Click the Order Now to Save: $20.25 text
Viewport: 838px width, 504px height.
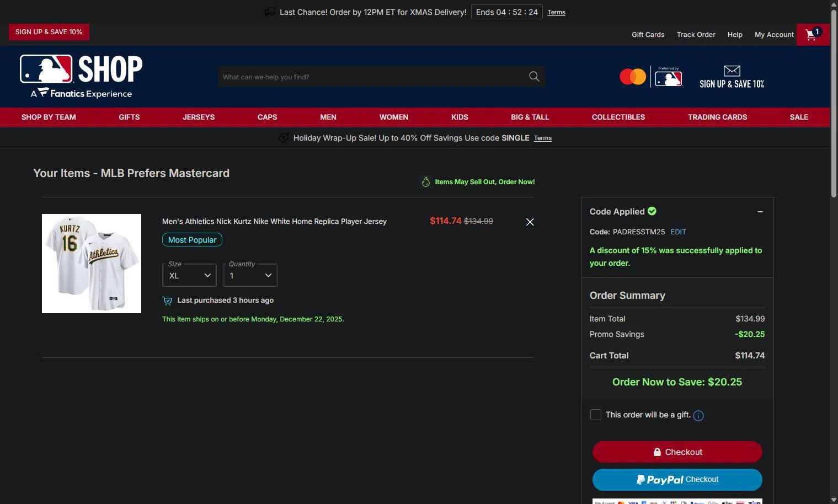coord(677,382)
